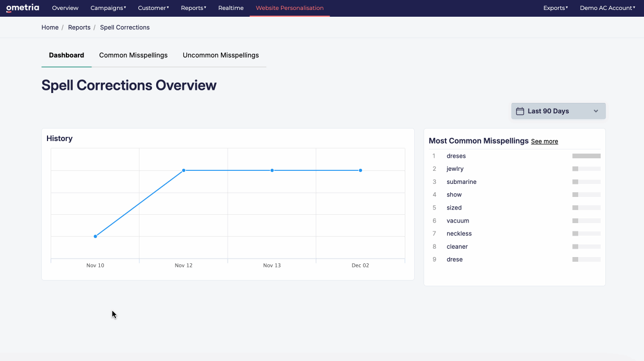Switch to the Uncommon Misspellings tab
This screenshot has height=361, width=644.
pyautogui.click(x=220, y=55)
